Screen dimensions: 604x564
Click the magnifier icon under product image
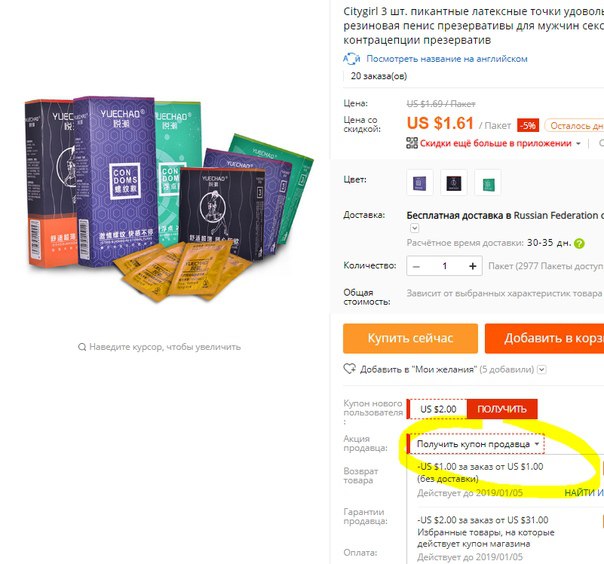(x=82, y=347)
